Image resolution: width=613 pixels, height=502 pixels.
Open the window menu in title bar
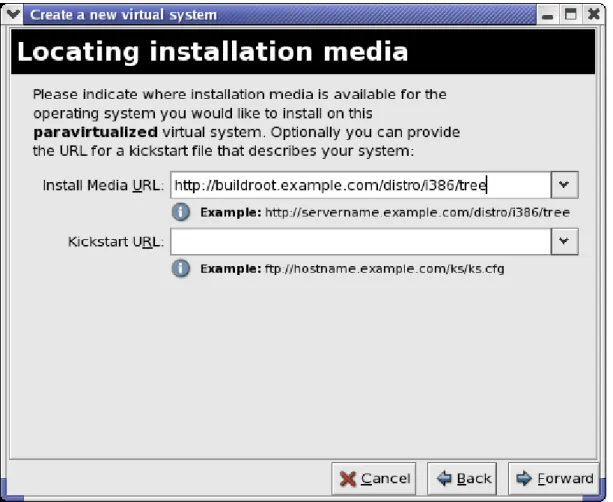tap(13, 14)
